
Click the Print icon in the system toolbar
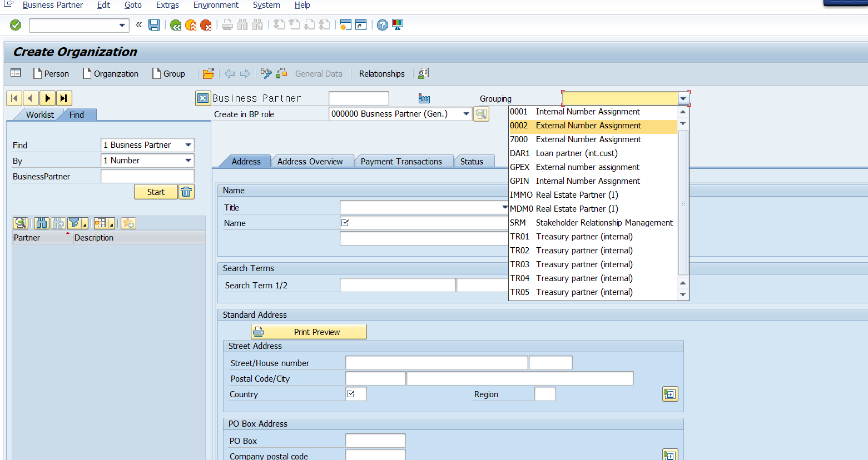(x=227, y=25)
